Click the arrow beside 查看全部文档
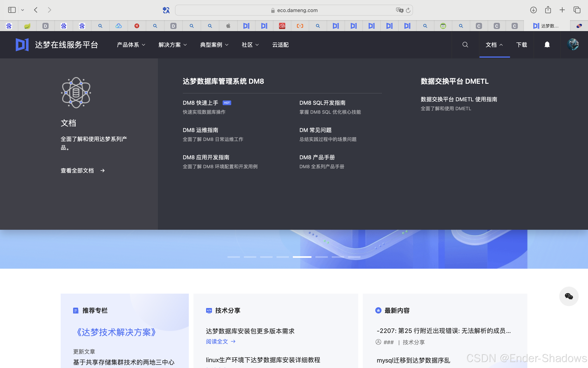This screenshot has width=588, height=368. (x=102, y=170)
